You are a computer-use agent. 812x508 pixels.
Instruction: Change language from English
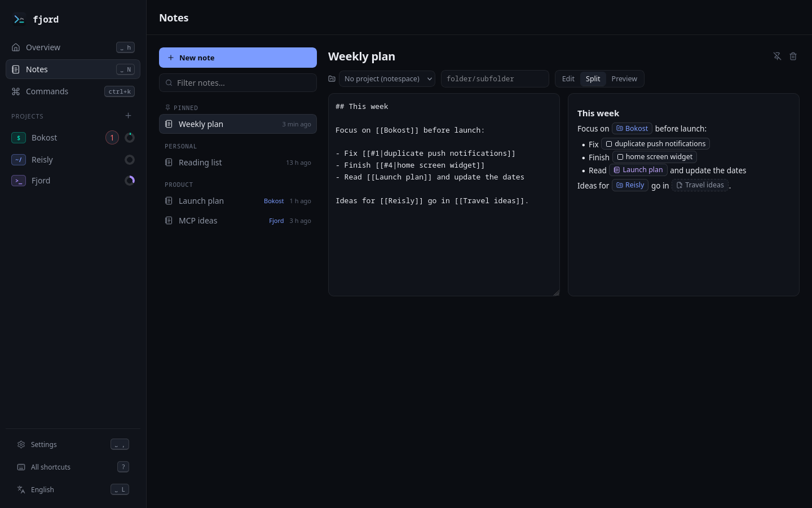point(73,490)
